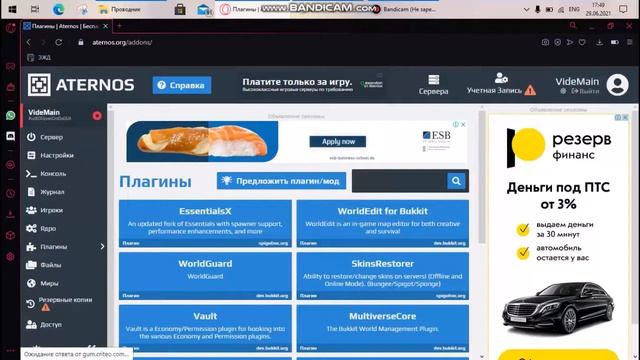Image resolution: width=640 pixels, height=360 pixels.
Task: Click the Резервные копии history icon
Action: point(31,304)
